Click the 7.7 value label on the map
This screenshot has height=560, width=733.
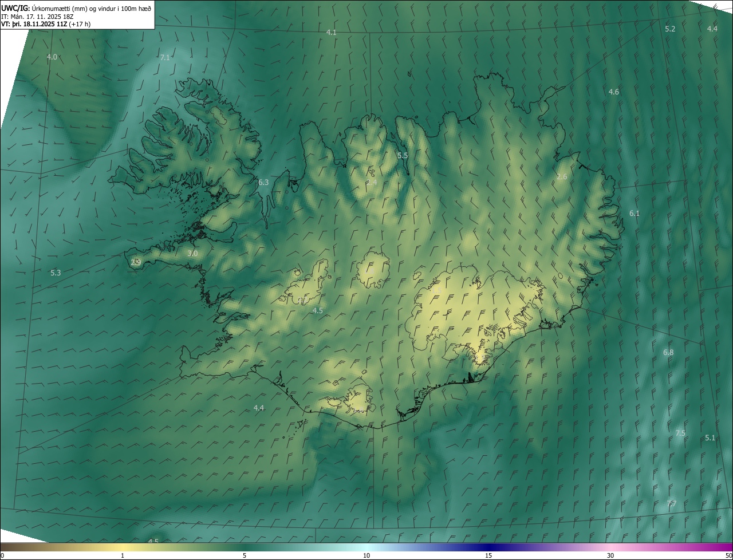point(671,503)
